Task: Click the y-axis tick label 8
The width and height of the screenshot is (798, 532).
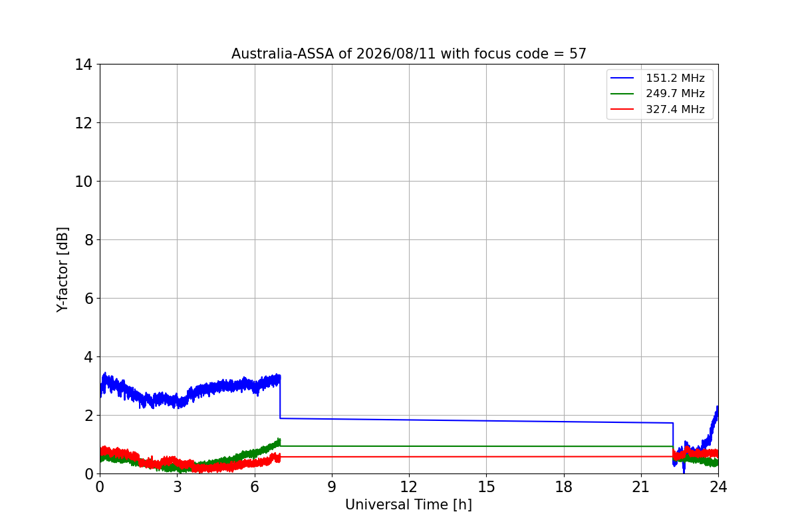Action: click(88, 240)
